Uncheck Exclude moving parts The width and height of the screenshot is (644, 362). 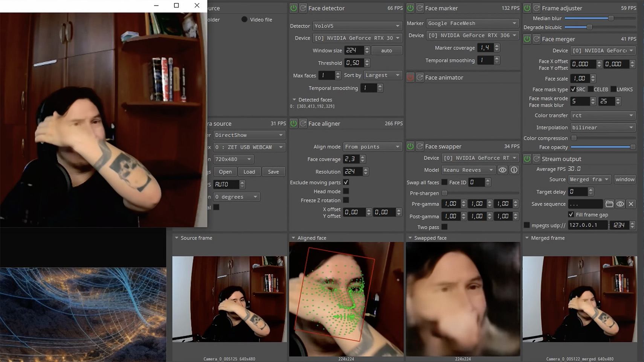click(x=346, y=182)
